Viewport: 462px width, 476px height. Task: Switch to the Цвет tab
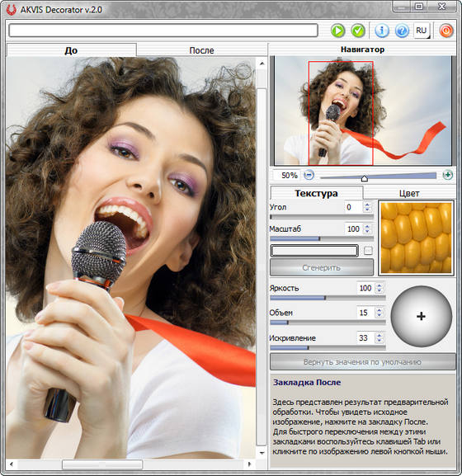click(409, 193)
